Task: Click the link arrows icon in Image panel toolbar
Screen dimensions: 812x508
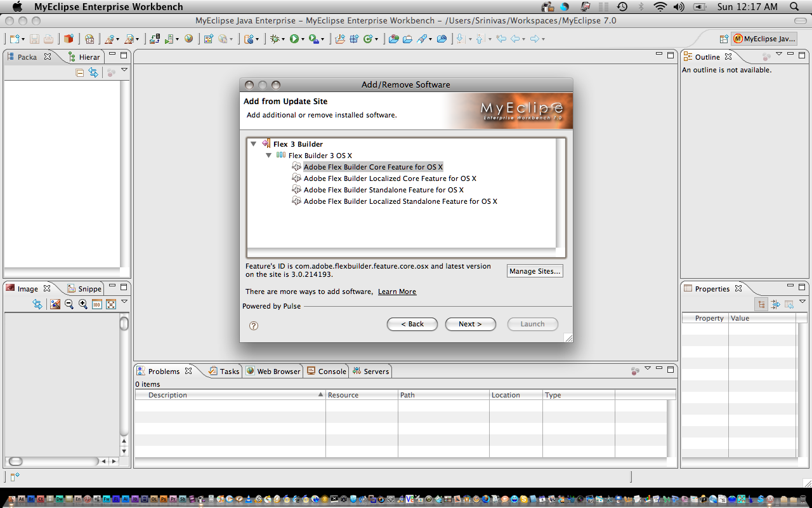Action: pos(37,304)
